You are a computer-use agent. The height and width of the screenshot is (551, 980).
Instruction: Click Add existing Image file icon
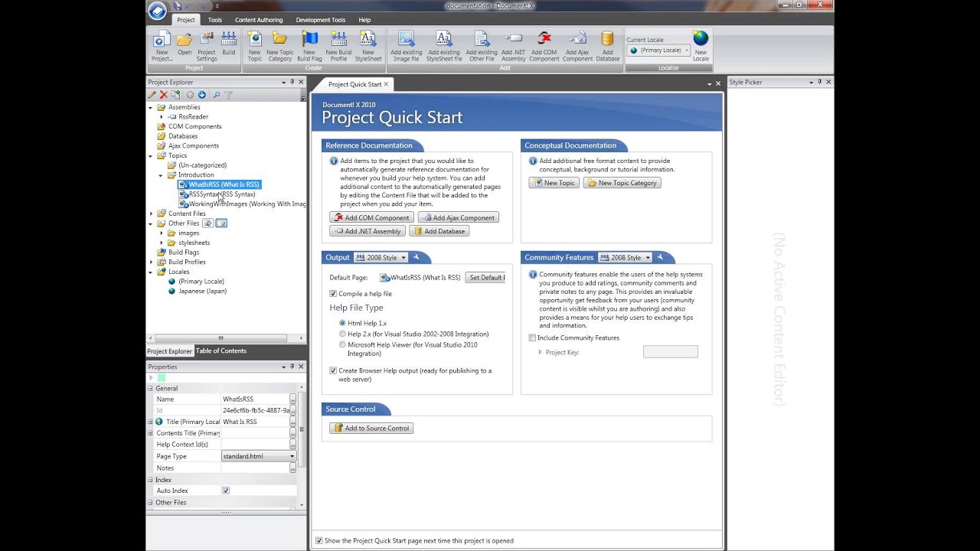407,46
